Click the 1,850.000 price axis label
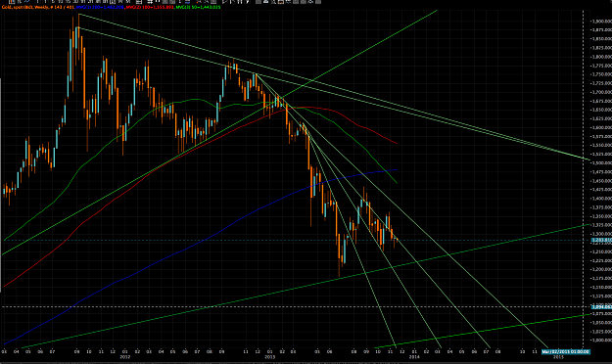This screenshot has width=612, height=364. tap(601, 39)
